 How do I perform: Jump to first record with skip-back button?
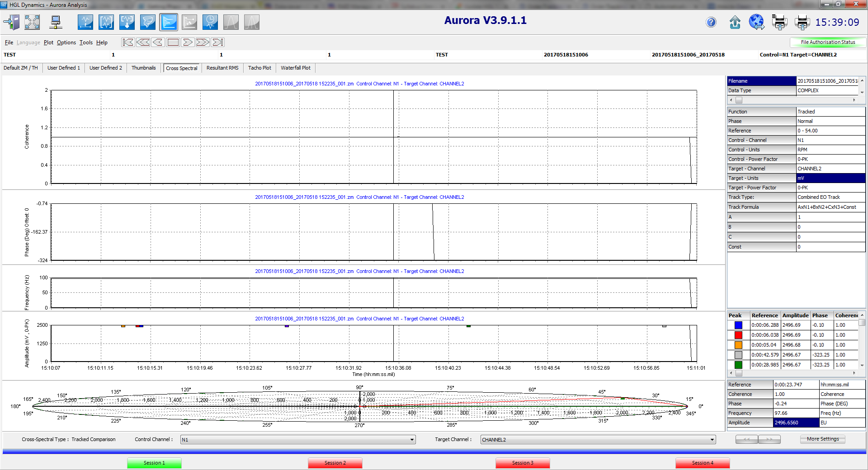point(128,42)
